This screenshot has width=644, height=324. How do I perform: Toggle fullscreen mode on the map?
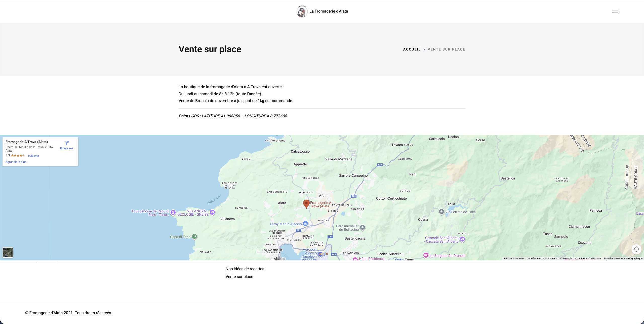[x=636, y=249]
